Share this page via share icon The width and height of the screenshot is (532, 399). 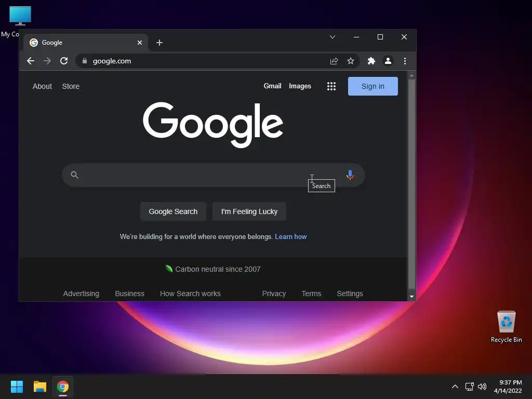coord(334,61)
